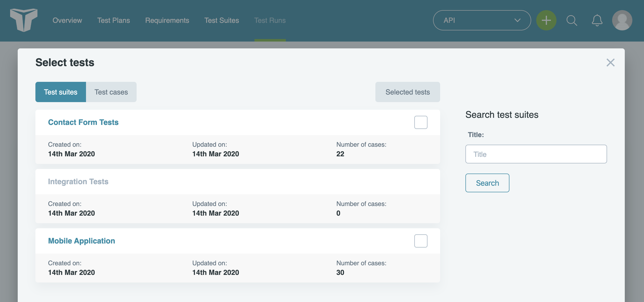644x302 pixels.
Task: Check the Mobile Application checkbox
Action: pyautogui.click(x=421, y=241)
